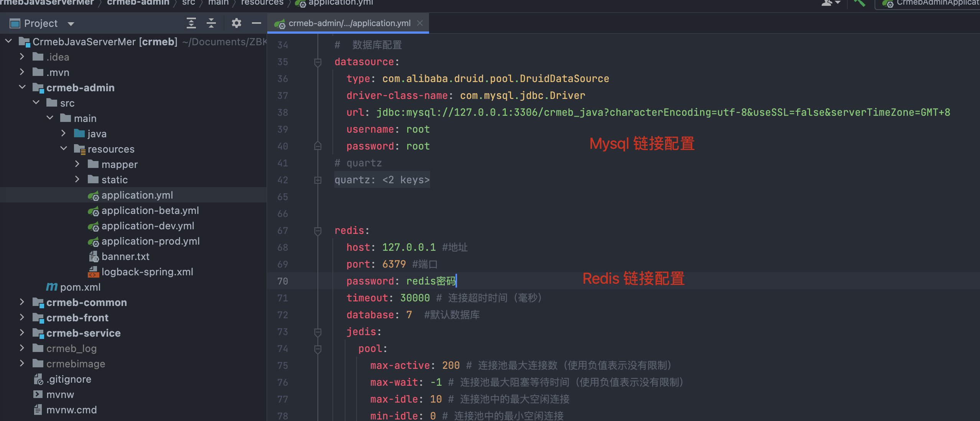Expand the folded quartz section with plus icon
The image size is (980, 421).
[x=317, y=180]
